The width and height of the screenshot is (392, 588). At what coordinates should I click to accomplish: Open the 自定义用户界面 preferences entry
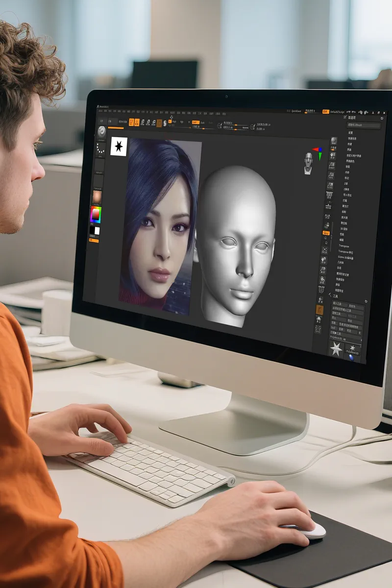tap(354, 156)
